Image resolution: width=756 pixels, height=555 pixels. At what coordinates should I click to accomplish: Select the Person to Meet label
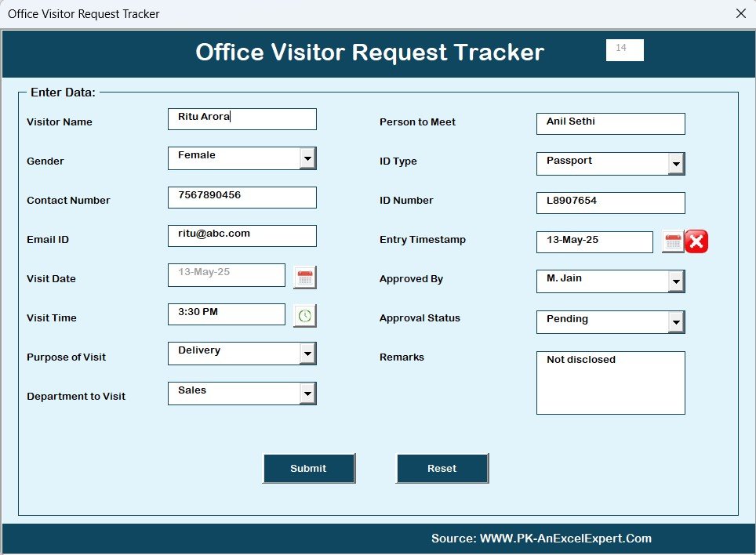pyautogui.click(x=417, y=122)
